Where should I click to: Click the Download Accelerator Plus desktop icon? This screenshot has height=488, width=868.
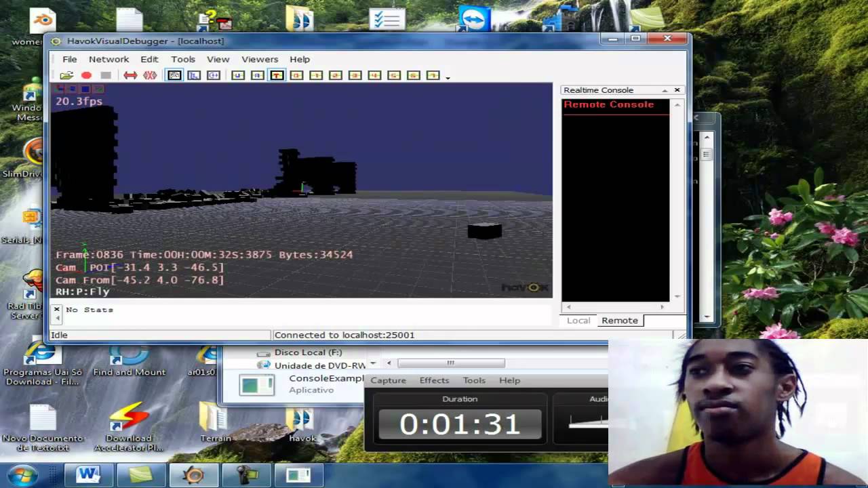129,428
